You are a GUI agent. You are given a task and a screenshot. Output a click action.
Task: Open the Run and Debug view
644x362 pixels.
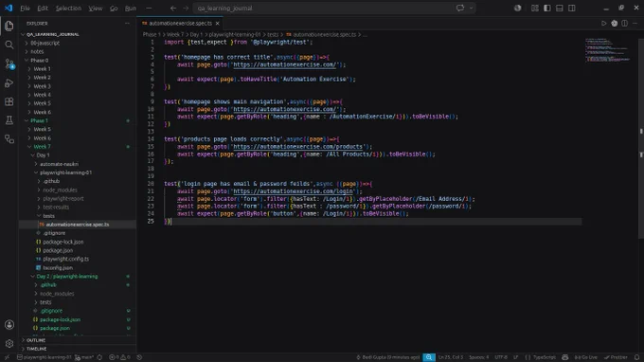coord(9,83)
